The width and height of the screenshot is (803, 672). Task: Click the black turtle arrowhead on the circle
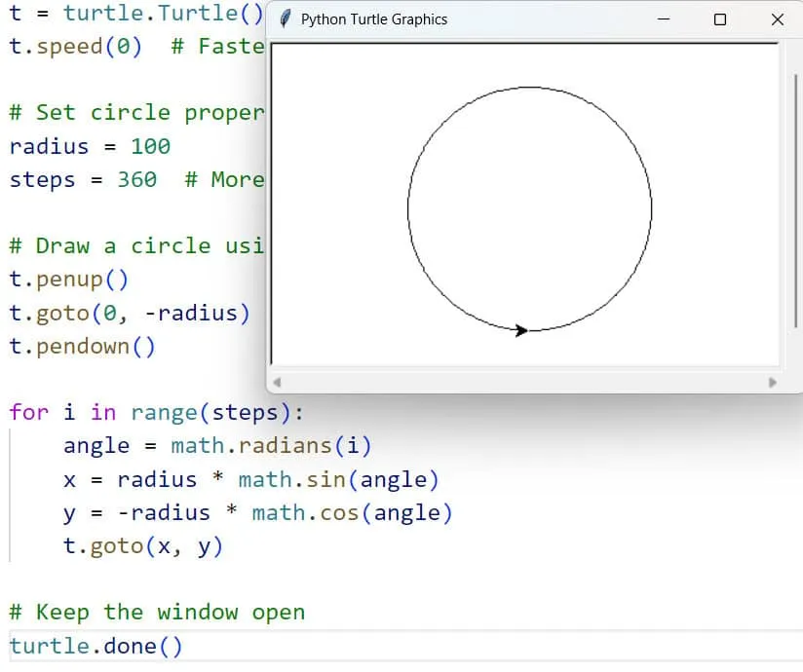click(x=521, y=331)
